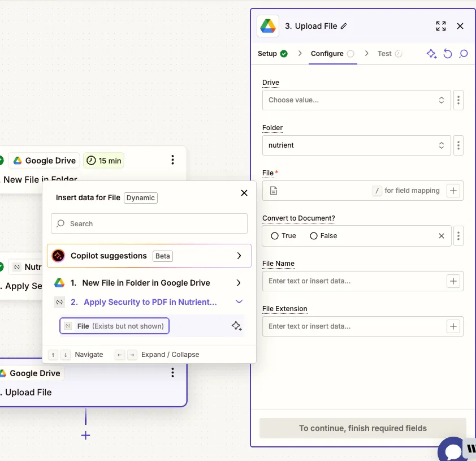Screen dimensions: 476x461
Task: Click the Google Drive logo in the Upload File header
Action: pyautogui.click(x=267, y=26)
